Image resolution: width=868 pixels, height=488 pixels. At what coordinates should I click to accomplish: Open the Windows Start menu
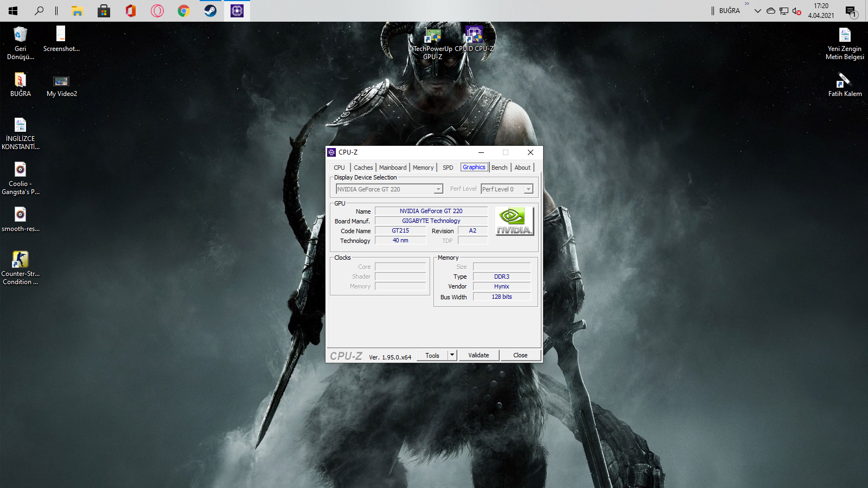[x=13, y=11]
